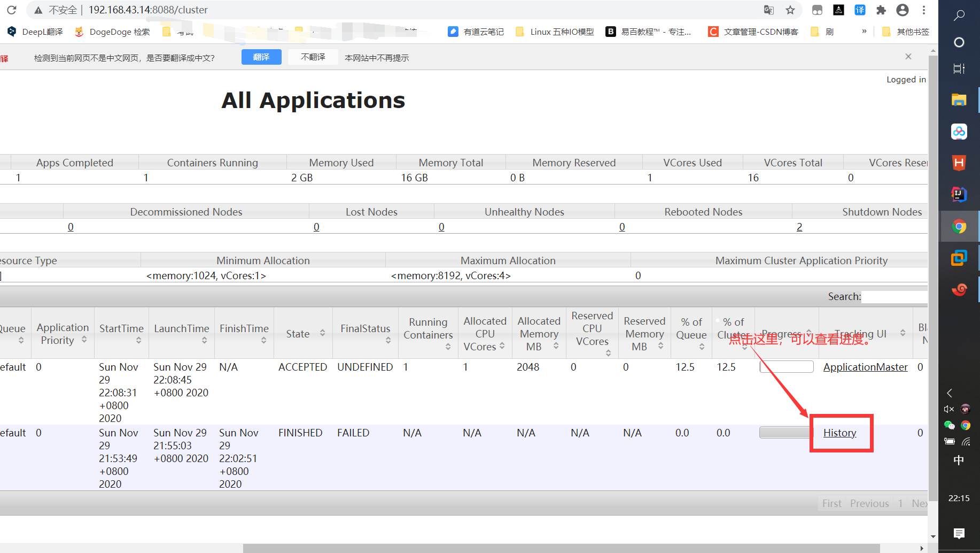The image size is (980, 553).
Task: Open the ApplicationMaster tracking link
Action: (x=865, y=367)
